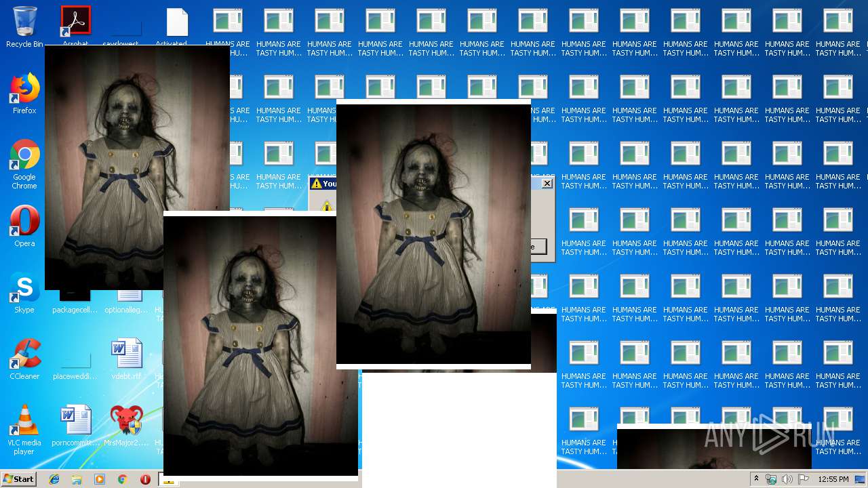Open VLC media player shortcut

tap(24, 430)
